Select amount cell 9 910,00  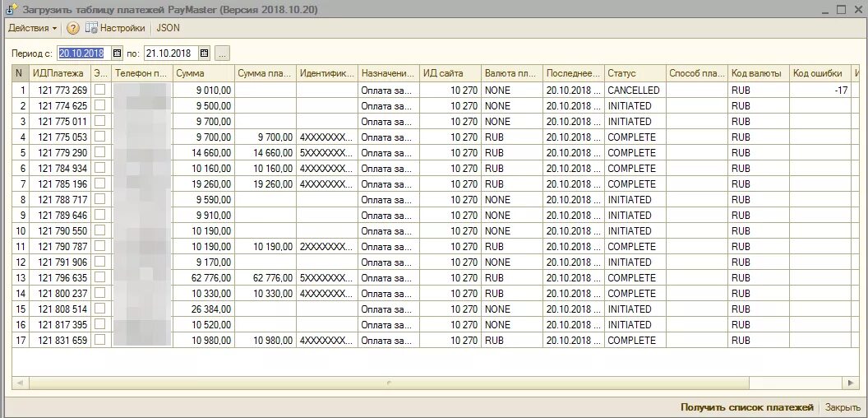[204, 215]
